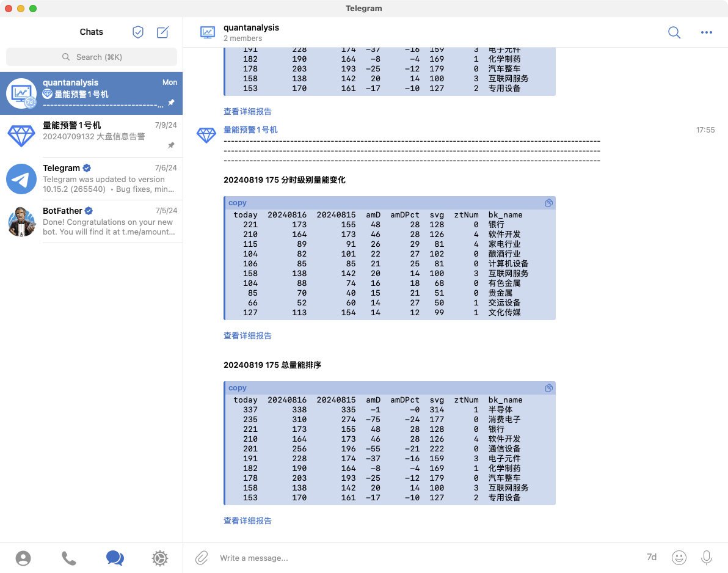Click the pin icon on the quantanalysis chat

(172, 103)
